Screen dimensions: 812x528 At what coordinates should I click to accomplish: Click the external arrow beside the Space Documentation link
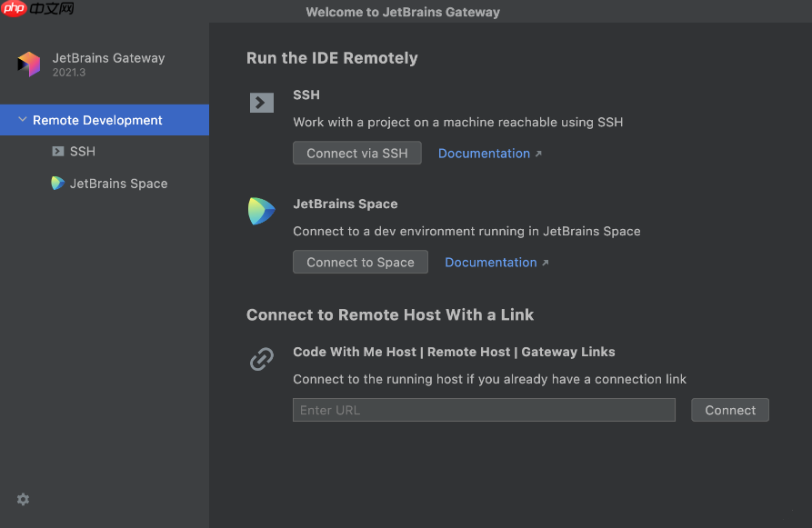[x=546, y=264]
